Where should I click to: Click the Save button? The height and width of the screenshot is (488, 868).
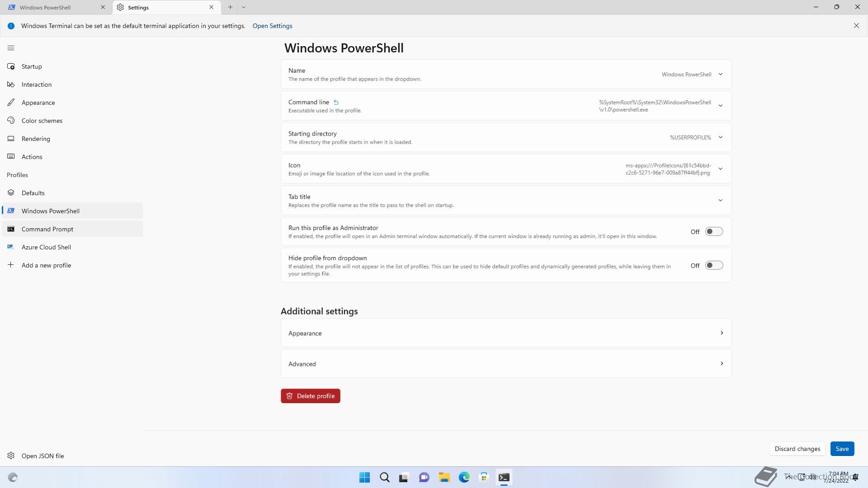tap(842, 449)
